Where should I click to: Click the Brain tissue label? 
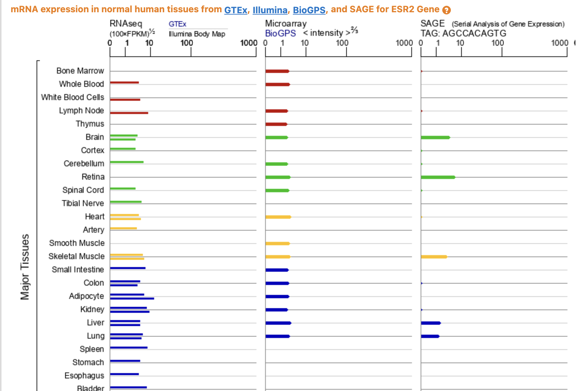[x=95, y=137]
